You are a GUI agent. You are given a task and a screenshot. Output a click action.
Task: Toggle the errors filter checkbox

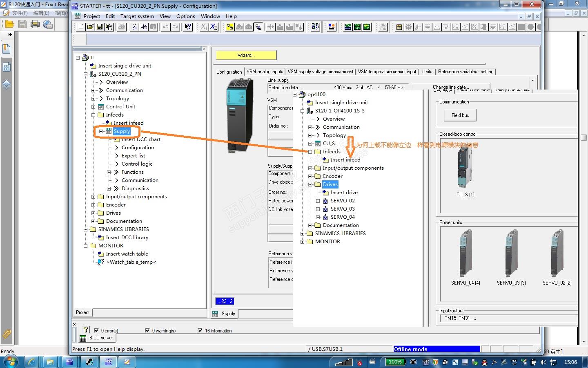coord(96,330)
